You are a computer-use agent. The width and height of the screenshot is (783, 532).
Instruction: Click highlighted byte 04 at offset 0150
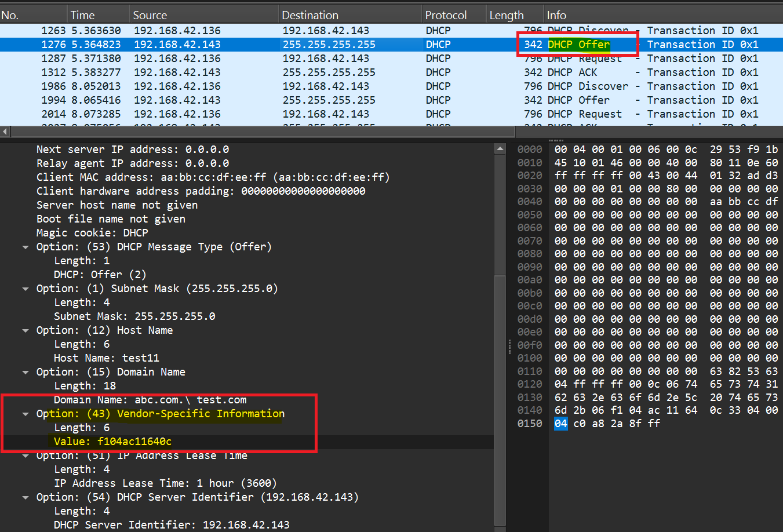pyautogui.click(x=560, y=423)
